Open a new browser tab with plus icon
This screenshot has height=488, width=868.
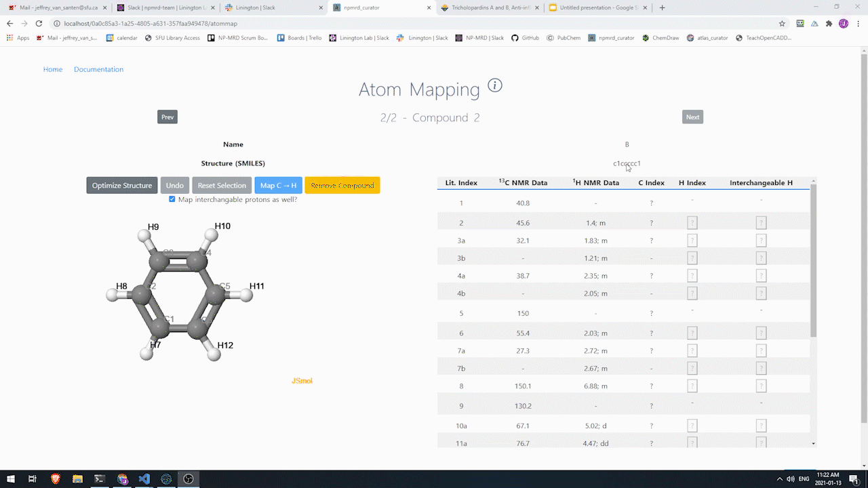(x=662, y=7)
